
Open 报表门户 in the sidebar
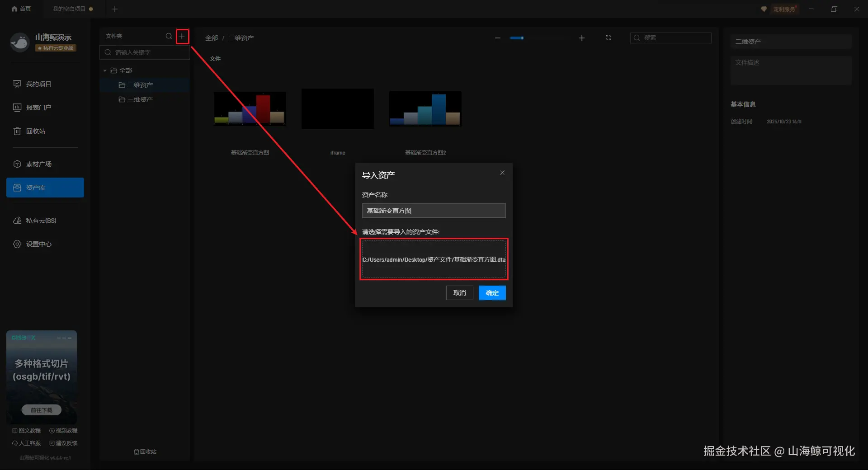click(45, 108)
